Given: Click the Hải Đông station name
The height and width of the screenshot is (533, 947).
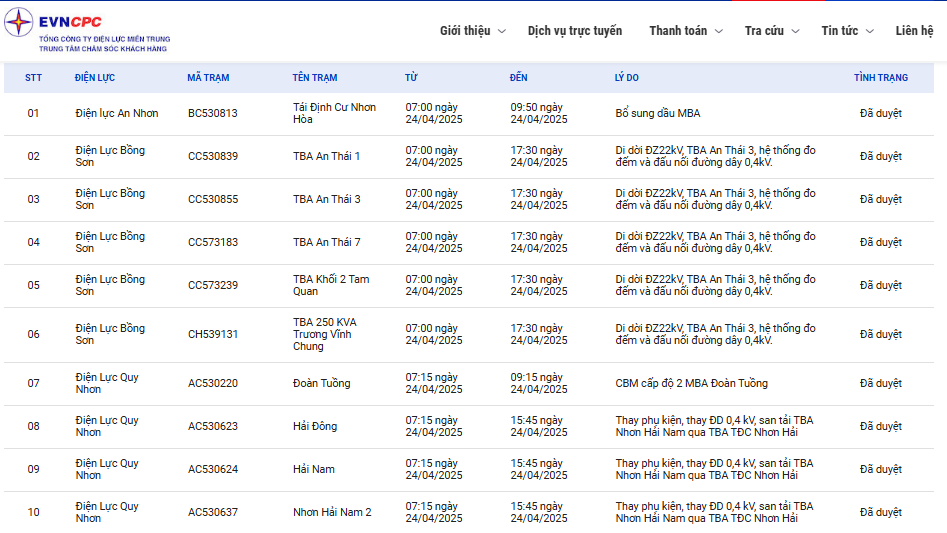Looking at the screenshot, I should 315,427.
